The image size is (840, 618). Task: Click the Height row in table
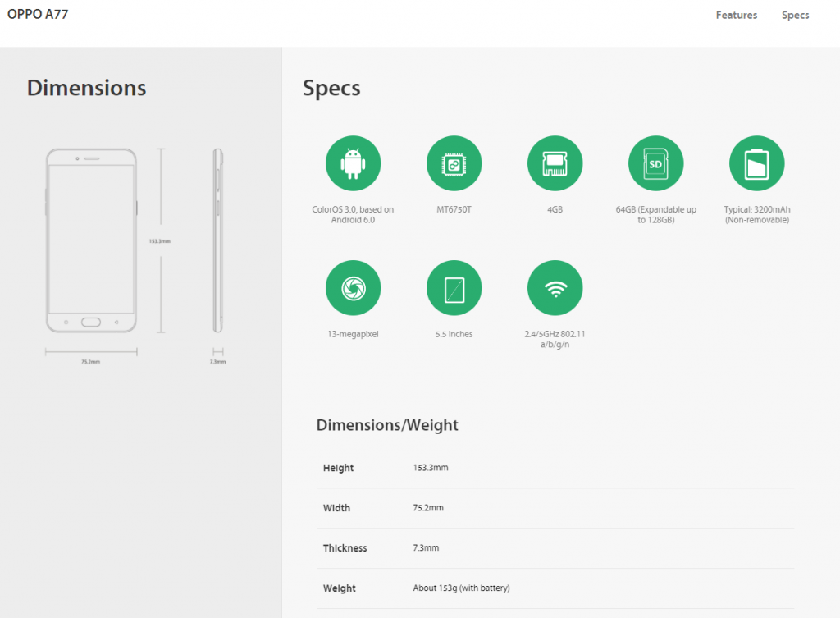click(555, 468)
